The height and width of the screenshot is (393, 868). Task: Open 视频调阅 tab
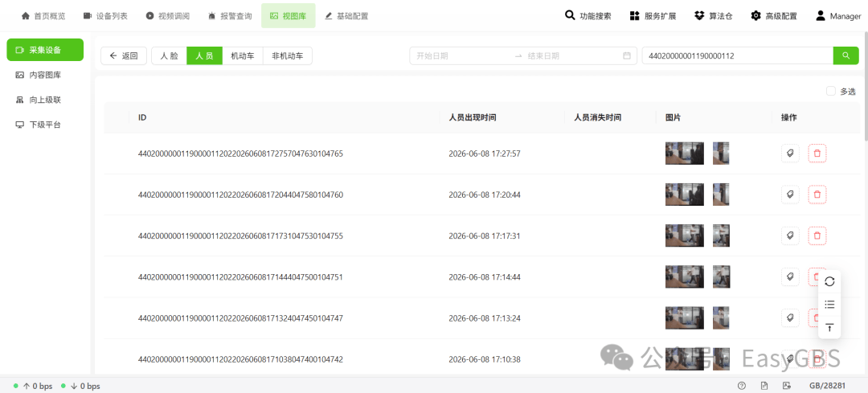click(x=167, y=16)
